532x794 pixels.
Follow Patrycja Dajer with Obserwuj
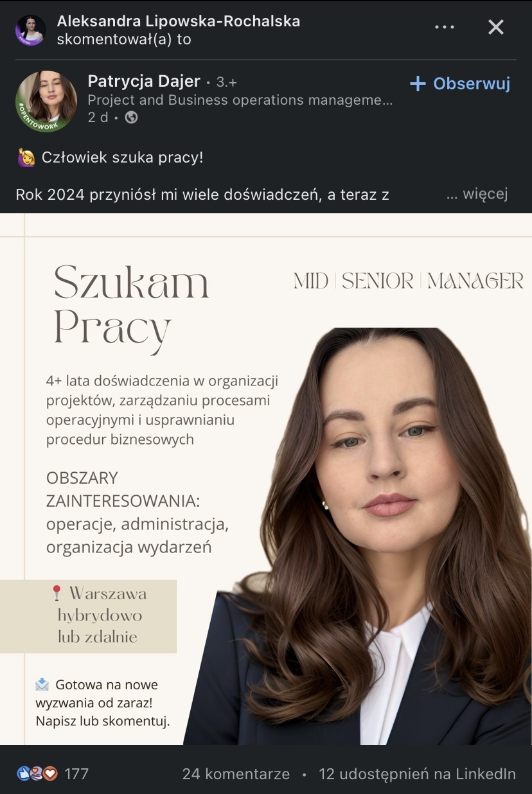[x=460, y=84]
